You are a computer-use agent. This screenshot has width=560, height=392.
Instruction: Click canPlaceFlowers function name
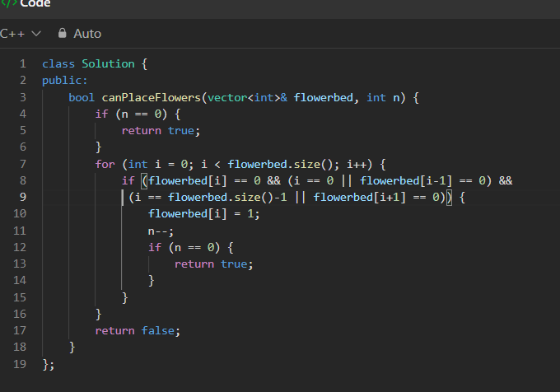(152, 97)
